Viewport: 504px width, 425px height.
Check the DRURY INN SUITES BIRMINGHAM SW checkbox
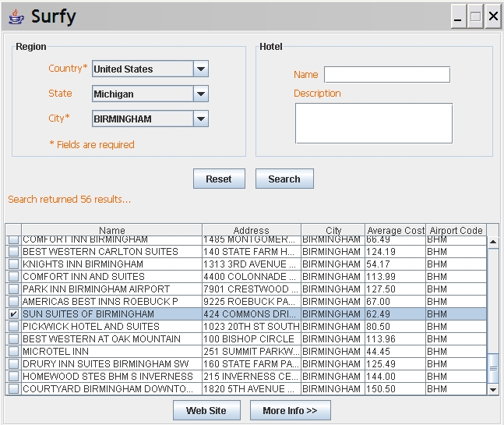(13, 364)
